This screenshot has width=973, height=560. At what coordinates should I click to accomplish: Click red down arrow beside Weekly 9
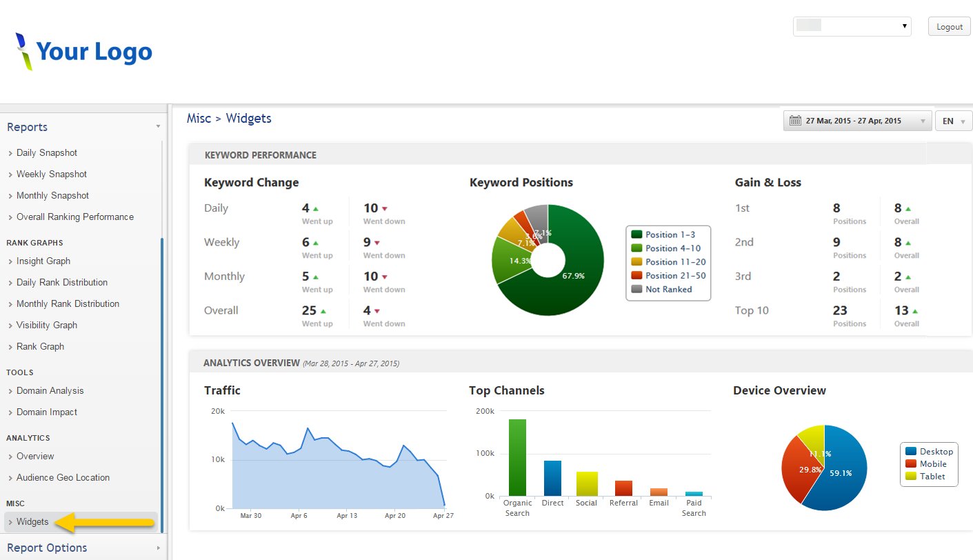(377, 243)
